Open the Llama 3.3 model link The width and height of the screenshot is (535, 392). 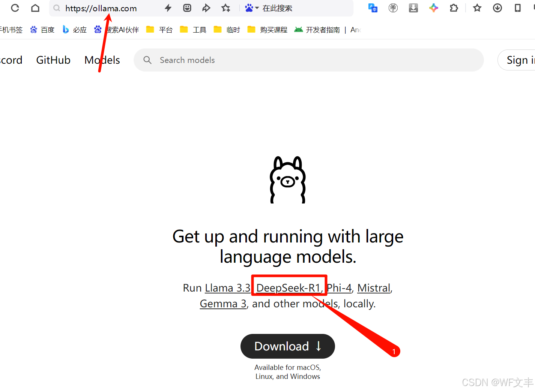click(x=228, y=288)
